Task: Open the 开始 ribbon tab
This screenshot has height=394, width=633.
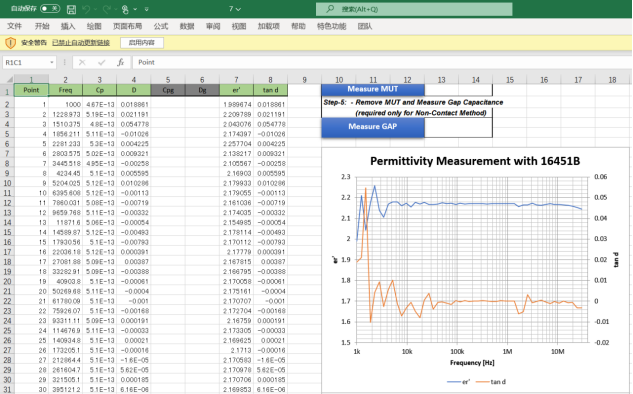Action: coord(42,26)
